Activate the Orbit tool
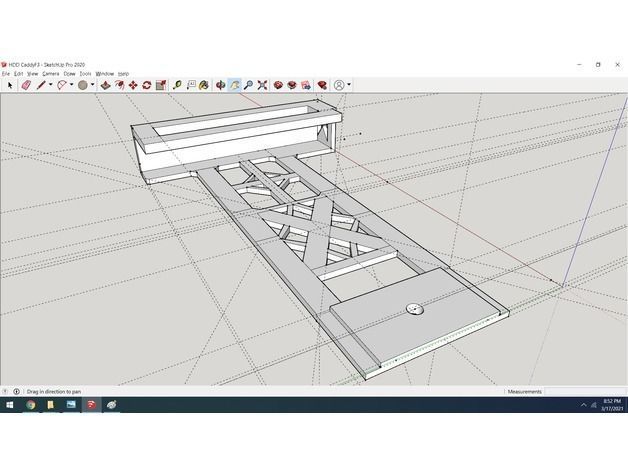Screen dimensions: 628x472 coord(220,85)
